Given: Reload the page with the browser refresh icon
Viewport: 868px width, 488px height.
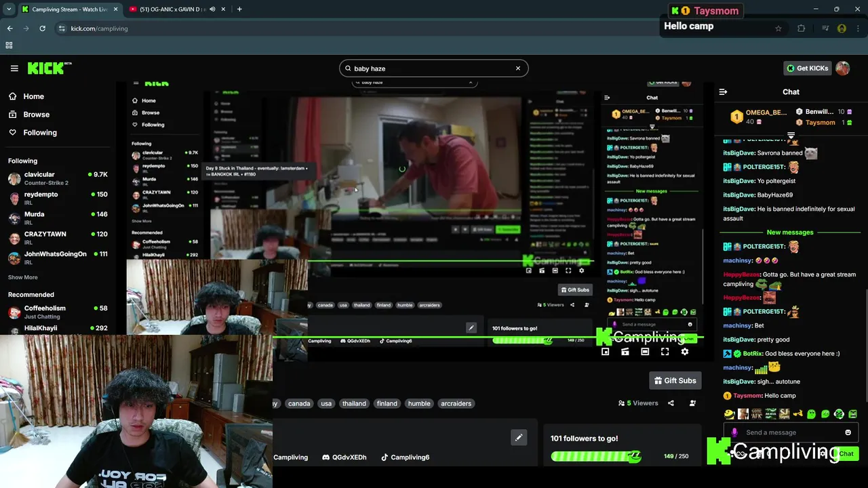Looking at the screenshot, I should click(42, 28).
